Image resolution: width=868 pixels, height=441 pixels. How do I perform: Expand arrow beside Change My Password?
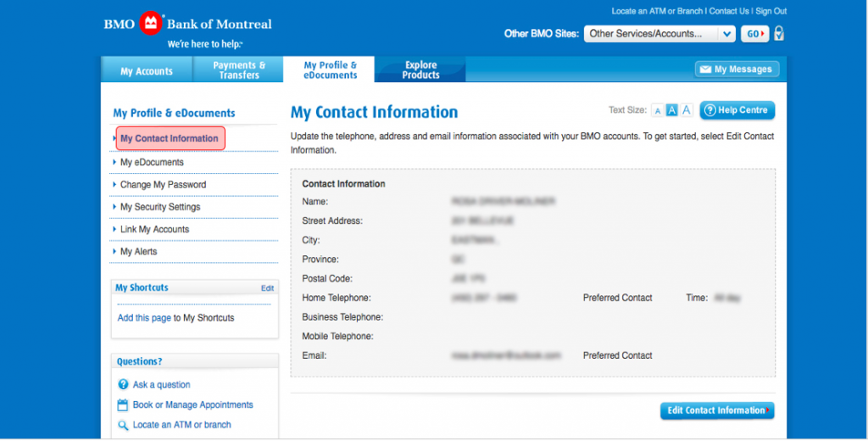point(114,185)
